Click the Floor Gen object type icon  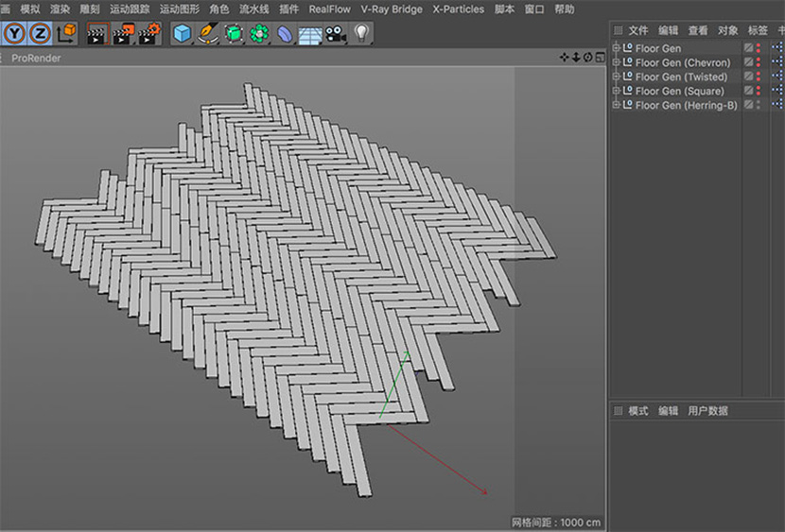pyautogui.click(x=627, y=48)
